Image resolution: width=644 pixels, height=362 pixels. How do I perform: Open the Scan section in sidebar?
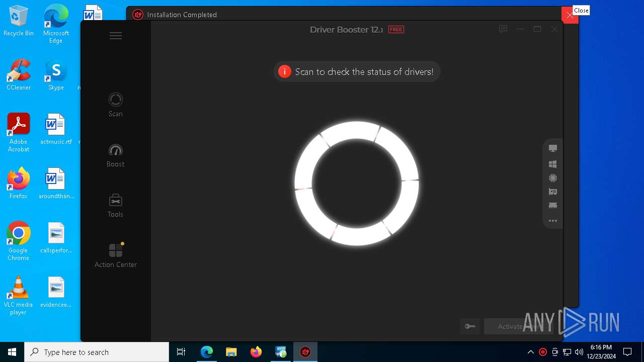(116, 105)
